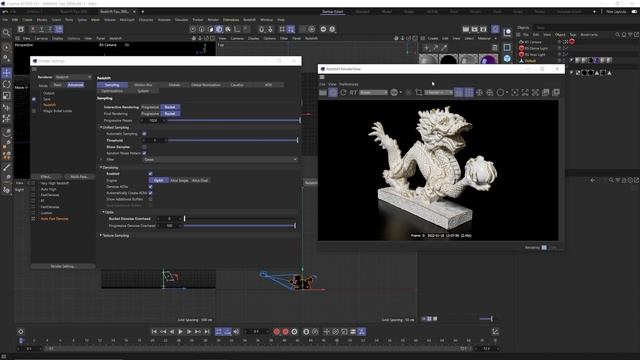Toggle Show Additional Buffers checkbox
The image size is (640, 360).
(x=150, y=199)
